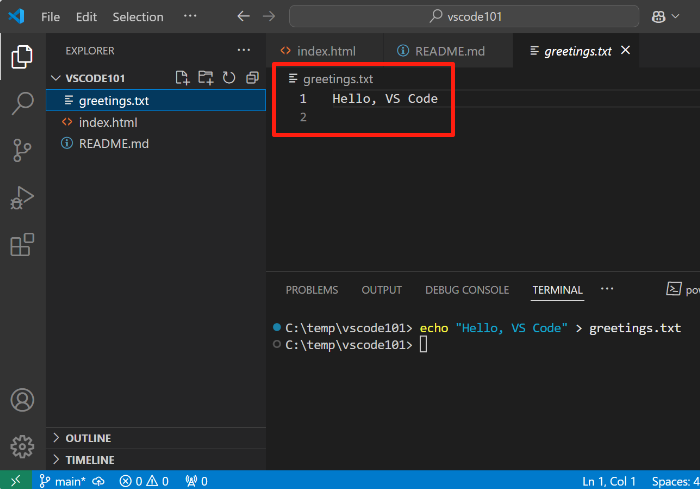Image resolution: width=700 pixels, height=489 pixels.
Task: Open Selection menu
Action: [x=138, y=17]
